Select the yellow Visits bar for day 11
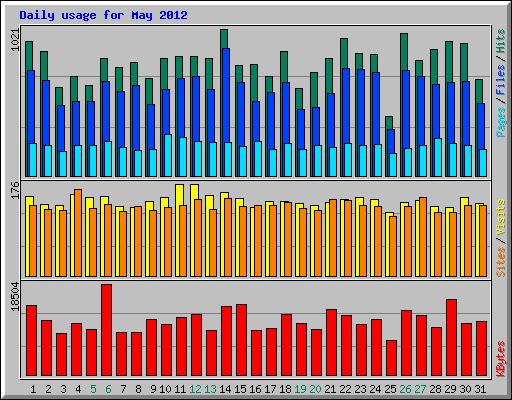Screen dimensions: 512x400 pyautogui.click(x=179, y=195)
